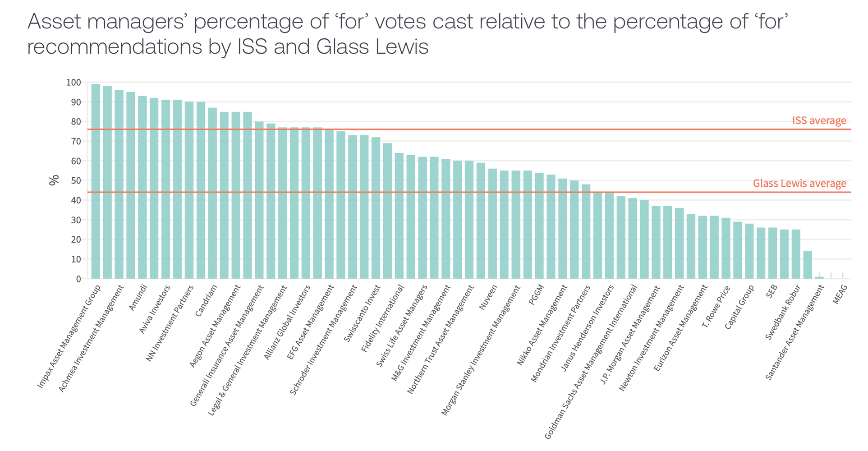Screen dimensions: 868x451
Task: Click the '%' y-axis title
Action: [x=54, y=180]
